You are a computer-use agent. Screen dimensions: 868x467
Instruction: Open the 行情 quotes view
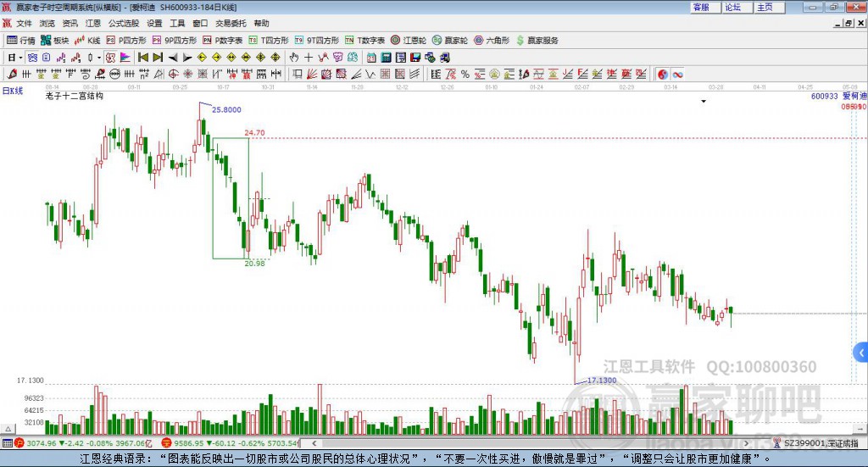tap(20, 41)
